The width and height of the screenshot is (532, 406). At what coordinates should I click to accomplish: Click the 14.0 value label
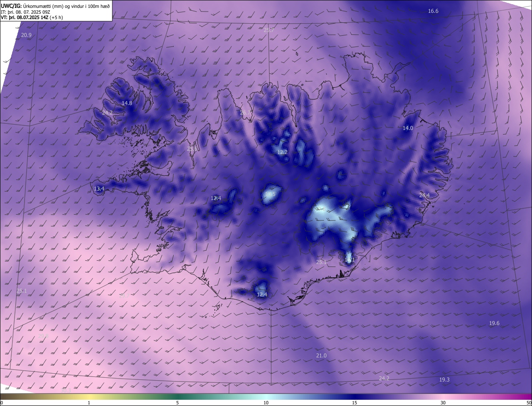408,128
